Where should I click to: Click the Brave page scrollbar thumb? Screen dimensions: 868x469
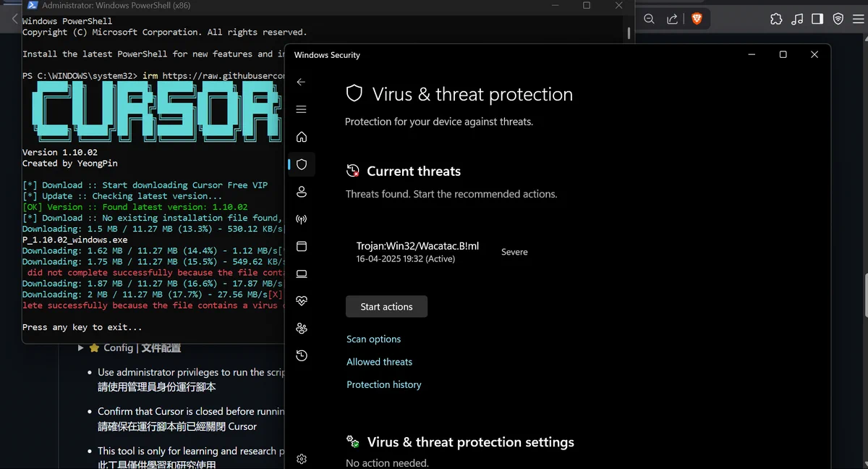click(x=866, y=295)
